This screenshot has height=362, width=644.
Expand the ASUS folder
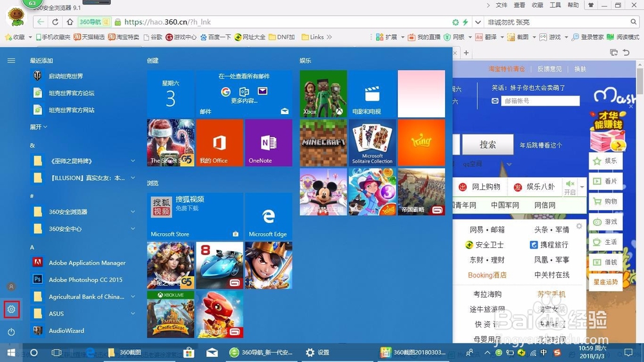(x=83, y=314)
